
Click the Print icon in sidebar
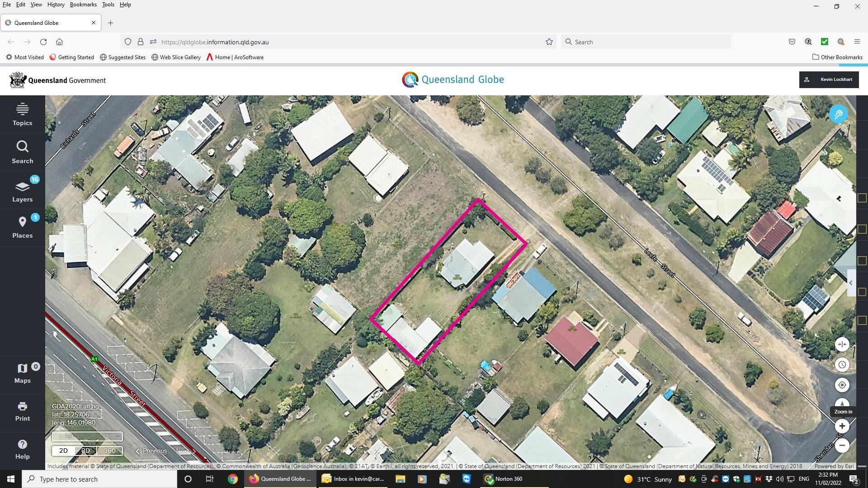point(22,411)
